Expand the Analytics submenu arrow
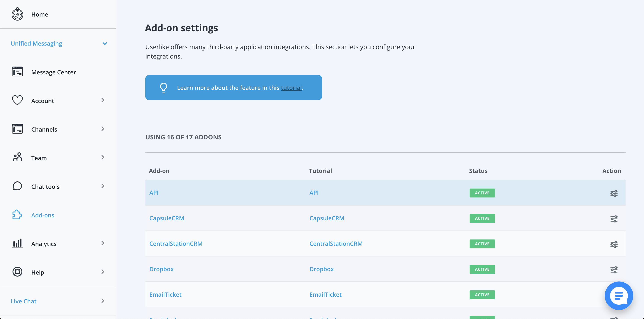Viewport: 644px width, 319px height. (x=103, y=243)
